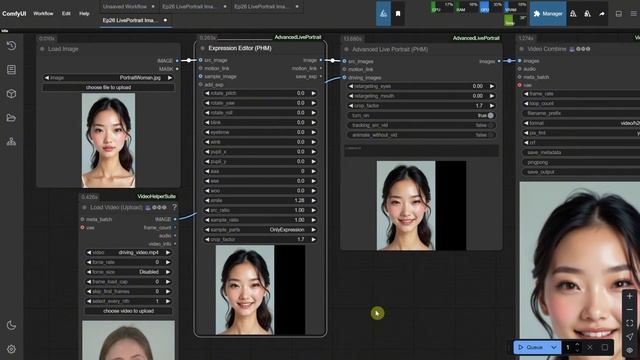This screenshot has width=640, height=360.
Task: Click the batch count stepper arrows
Action: pos(577,347)
